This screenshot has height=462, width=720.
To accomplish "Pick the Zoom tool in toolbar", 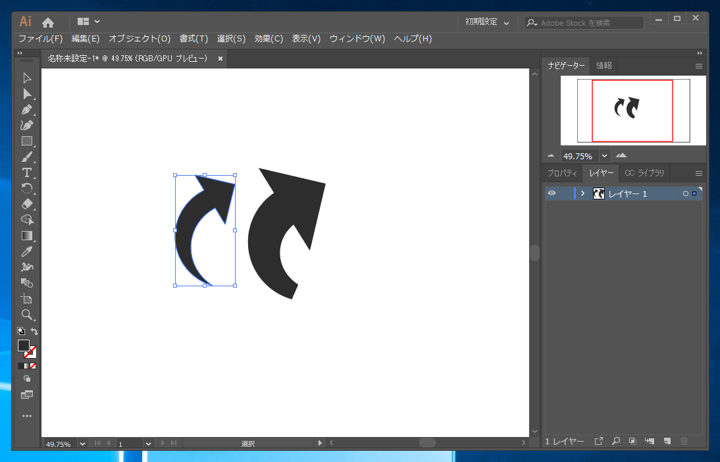I will 27,315.
